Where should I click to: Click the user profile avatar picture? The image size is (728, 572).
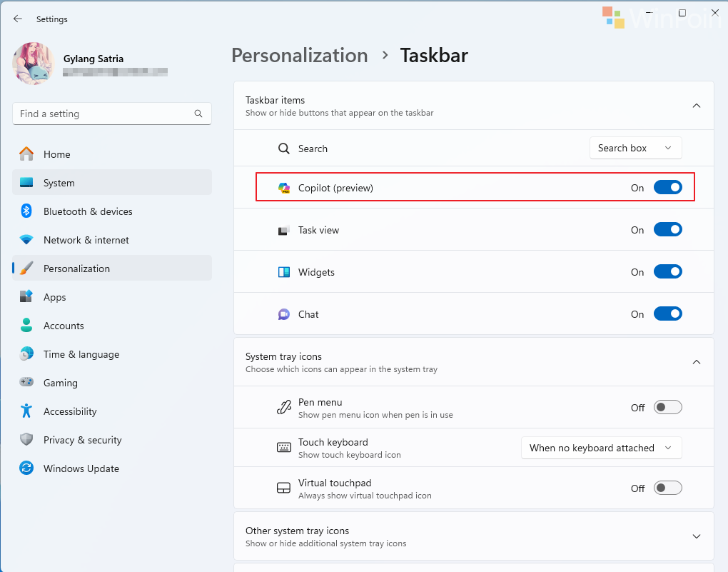(x=34, y=64)
